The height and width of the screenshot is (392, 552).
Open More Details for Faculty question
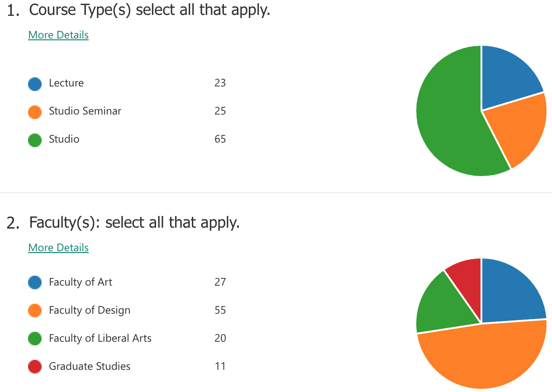[x=58, y=248]
